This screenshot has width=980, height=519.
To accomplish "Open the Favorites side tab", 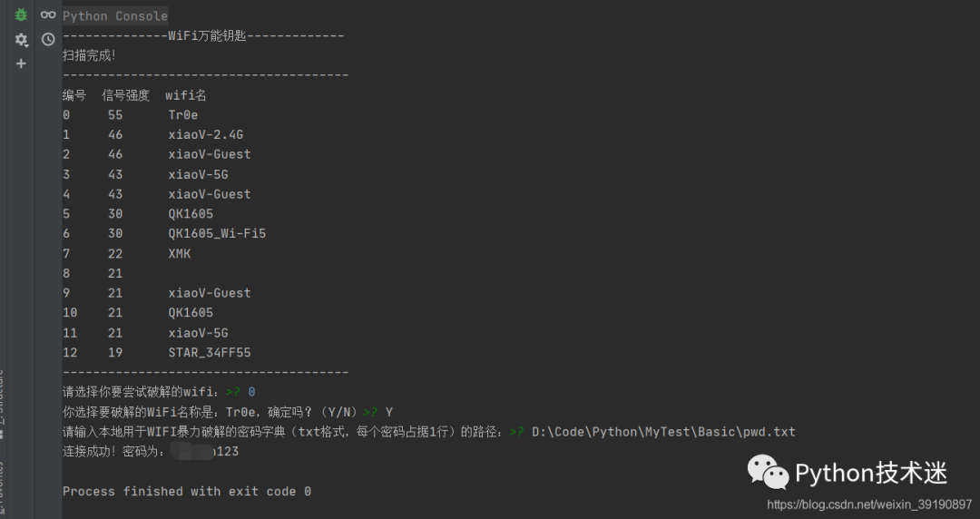I will [x=2, y=491].
